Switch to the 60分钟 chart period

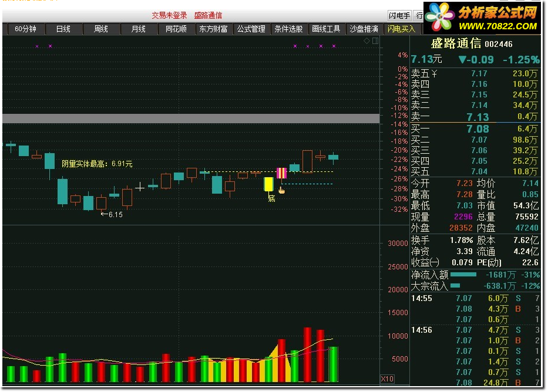pos(25,29)
